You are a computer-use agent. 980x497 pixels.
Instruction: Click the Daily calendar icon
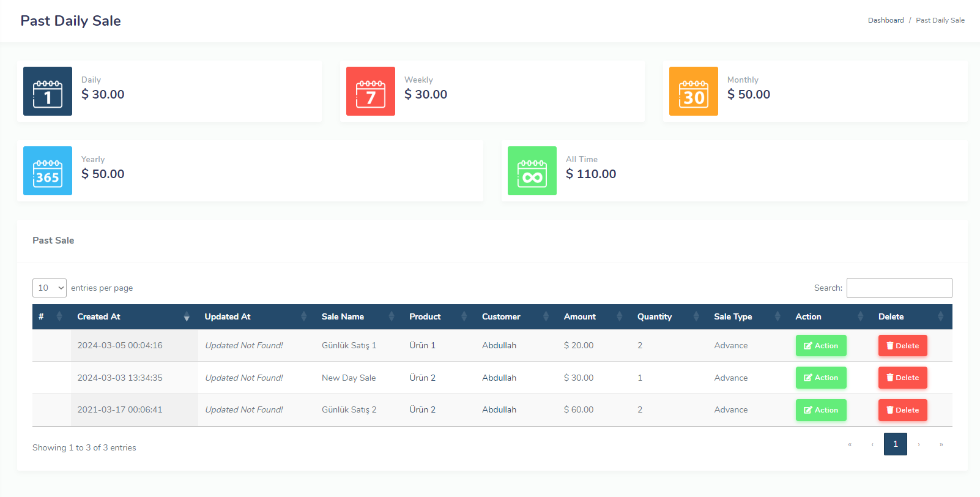click(48, 91)
